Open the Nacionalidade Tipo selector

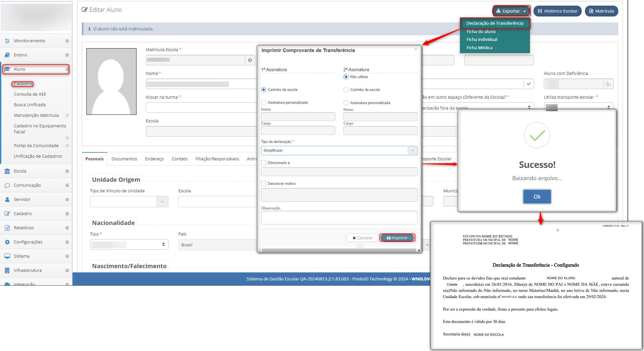point(129,245)
